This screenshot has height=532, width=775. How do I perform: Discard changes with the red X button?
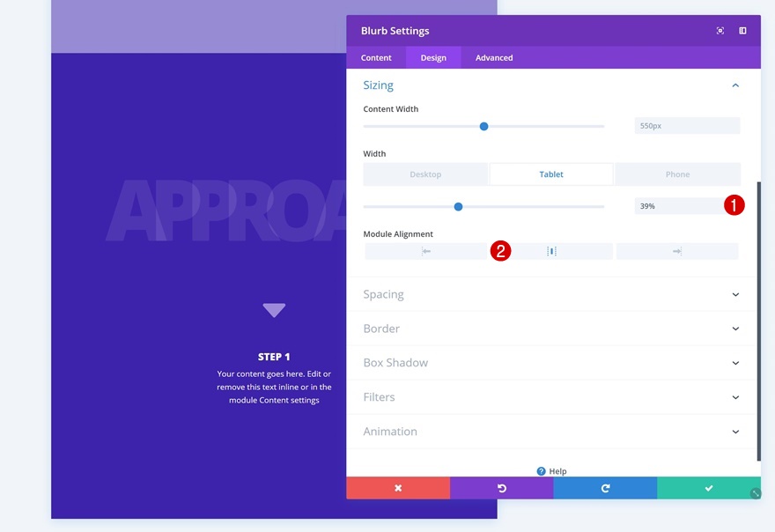point(398,488)
